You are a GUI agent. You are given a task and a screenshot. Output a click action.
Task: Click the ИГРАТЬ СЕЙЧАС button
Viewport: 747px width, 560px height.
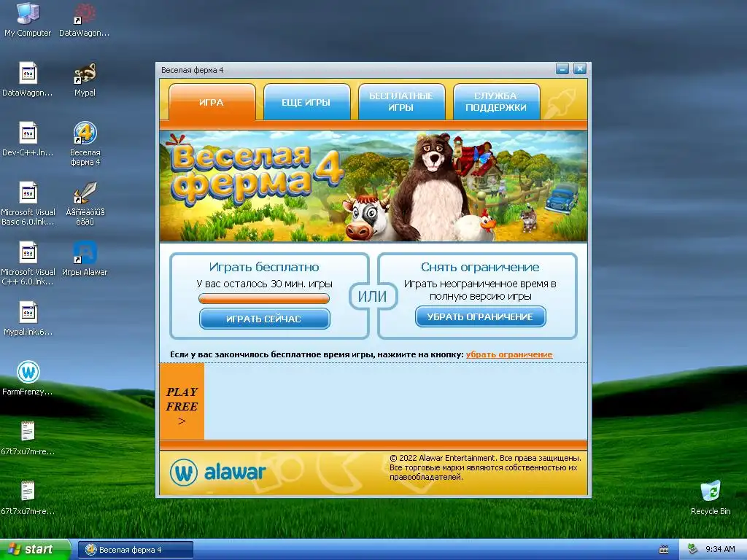pos(264,319)
